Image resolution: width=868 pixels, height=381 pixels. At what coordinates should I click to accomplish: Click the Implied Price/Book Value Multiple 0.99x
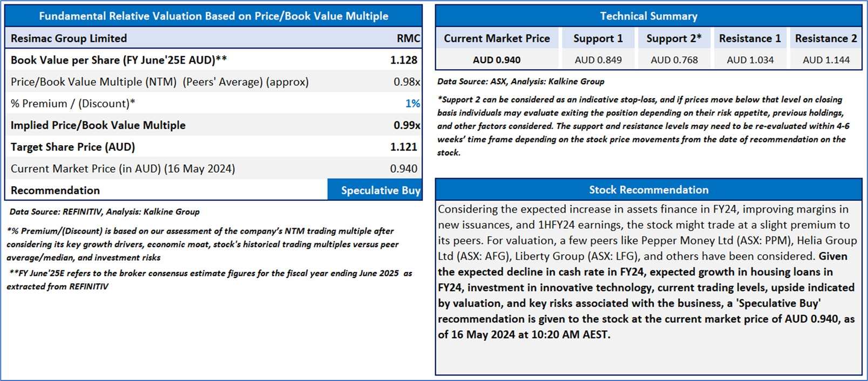[x=407, y=125]
